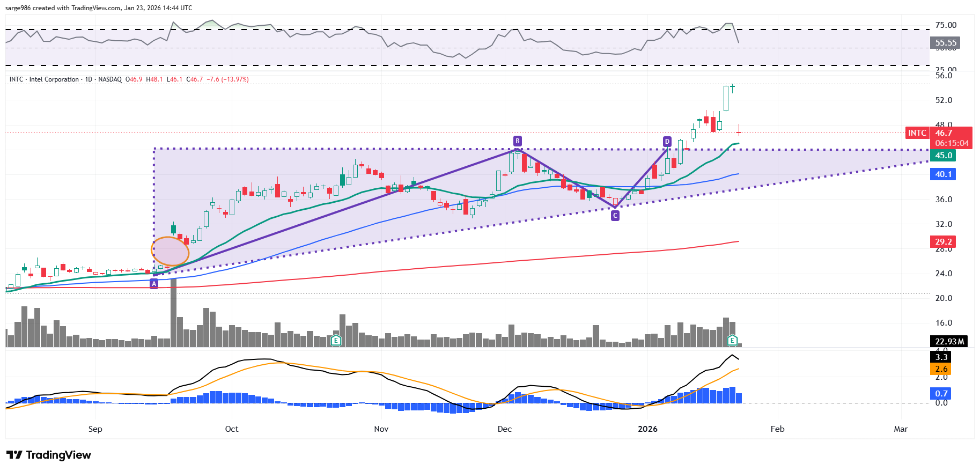Click the TradingView logo at bottom left
Image resolution: width=980 pixels, height=471 pixels.
point(49,455)
